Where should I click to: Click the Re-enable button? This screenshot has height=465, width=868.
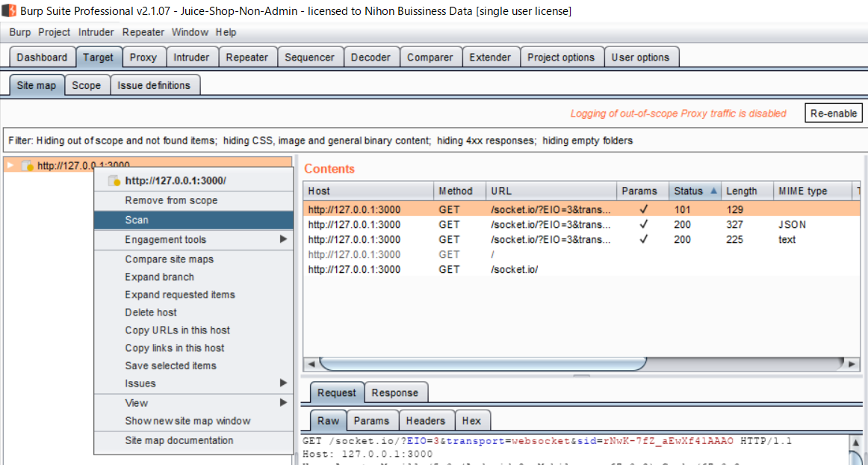(x=834, y=113)
